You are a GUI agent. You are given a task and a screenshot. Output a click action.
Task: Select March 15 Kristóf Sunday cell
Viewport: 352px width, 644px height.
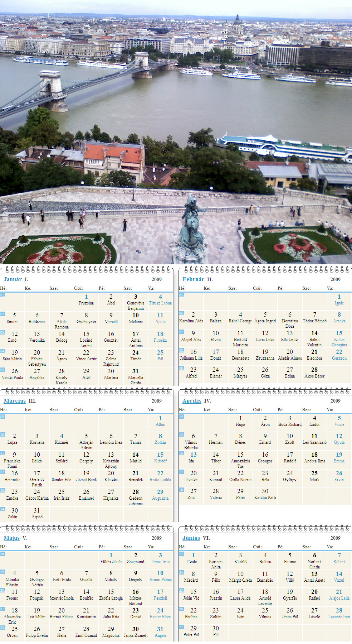click(x=160, y=457)
